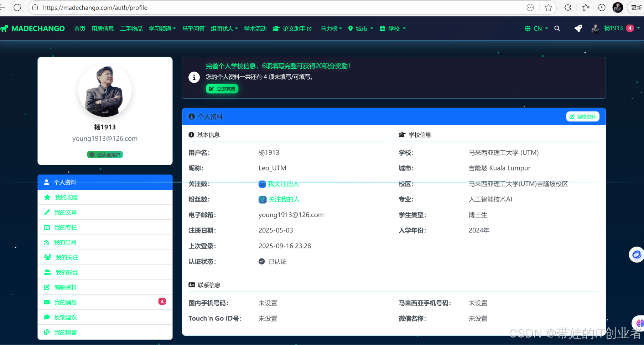Click the 吉隆坡 Kuala Lumpur city value
The width and height of the screenshot is (644, 345).
pyautogui.click(x=499, y=168)
